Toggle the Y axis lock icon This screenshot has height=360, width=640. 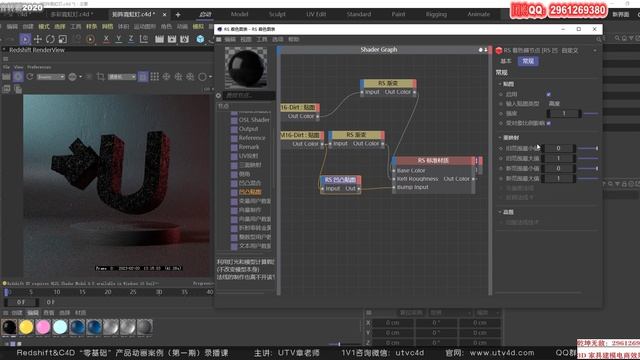click(118, 39)
